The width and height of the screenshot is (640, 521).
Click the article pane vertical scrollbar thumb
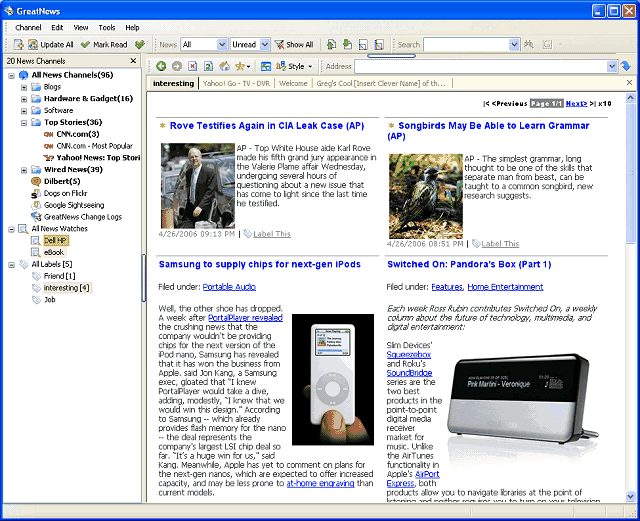pyautogui.click(x=630, y=174)
